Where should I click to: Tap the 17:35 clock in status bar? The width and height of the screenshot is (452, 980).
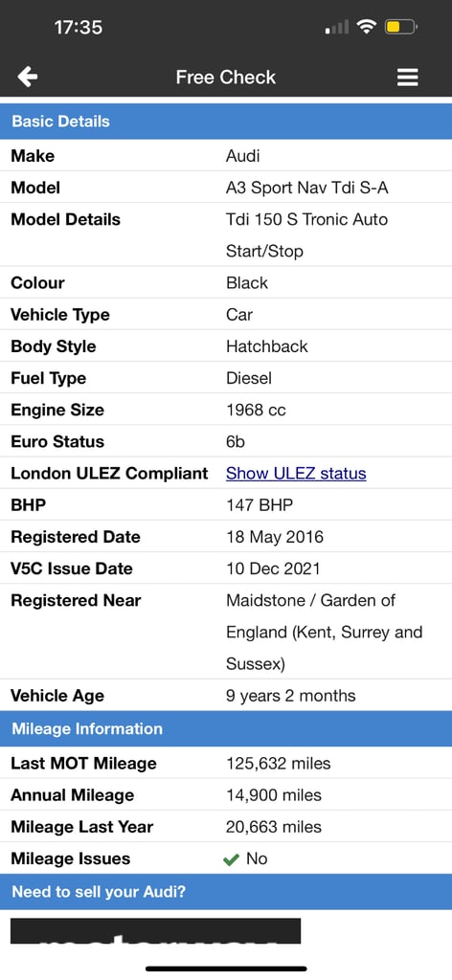click(x=78, y=28)
